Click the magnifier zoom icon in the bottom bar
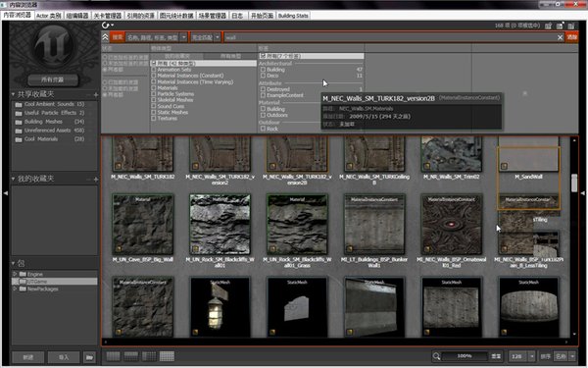The image size is (588, 368). pyautogui.click(x=436, y=356)
